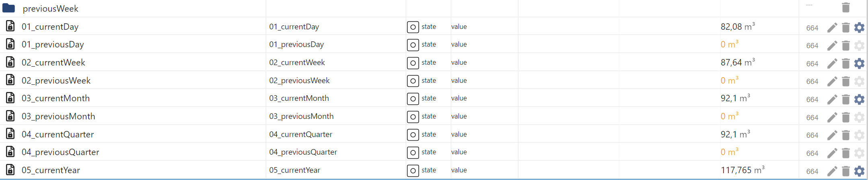This screenshot has height=180, width=868.
Task: Click the 82,08 m³ value of 01_currentDay
Action: click(x=737, y=27)
